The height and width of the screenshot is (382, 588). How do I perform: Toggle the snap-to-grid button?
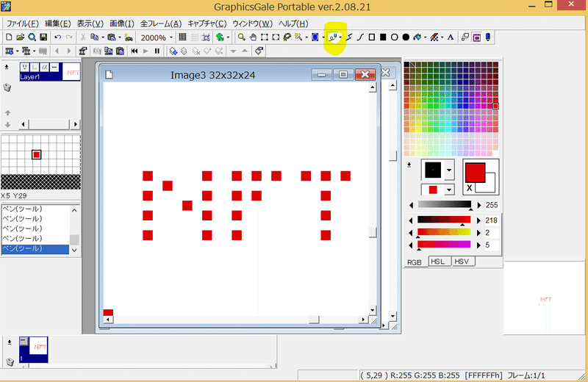(x=206, y=37)
